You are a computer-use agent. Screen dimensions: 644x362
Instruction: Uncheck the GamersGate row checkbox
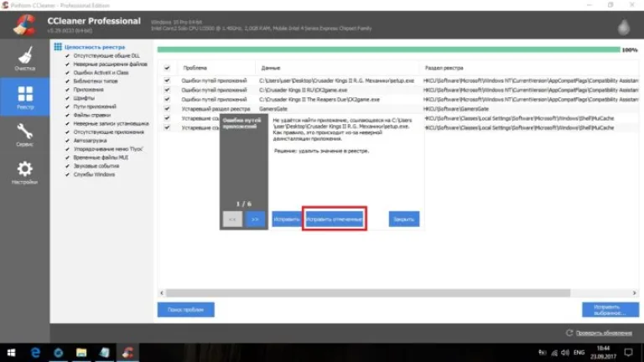167,109
